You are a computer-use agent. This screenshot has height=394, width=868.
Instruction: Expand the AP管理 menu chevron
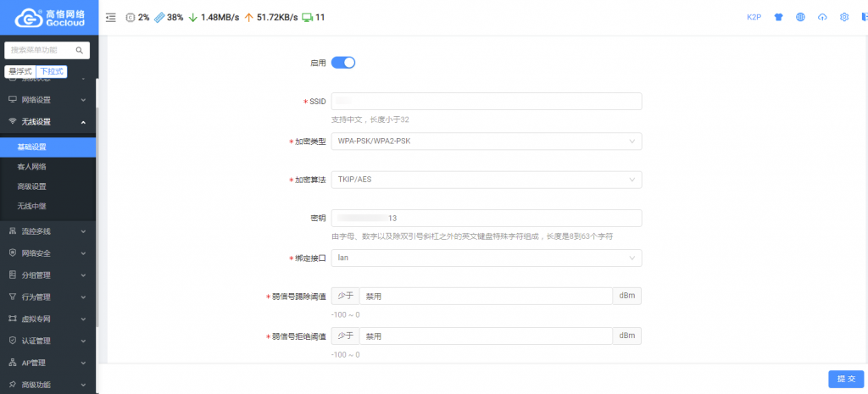pos(83,363)
